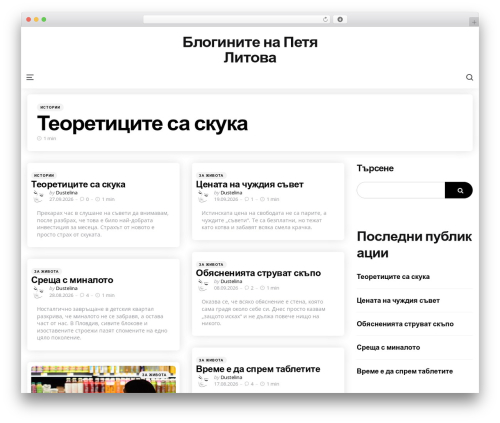This screenshot has height=423, width=500.
Task: Click excerpt text starting Носталгично завръщане
Action: 102,323
